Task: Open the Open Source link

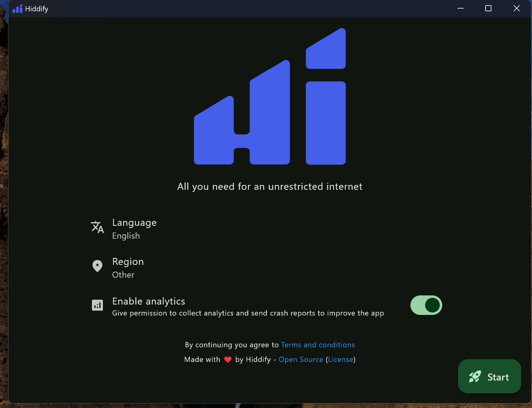Action: (301, 359)
